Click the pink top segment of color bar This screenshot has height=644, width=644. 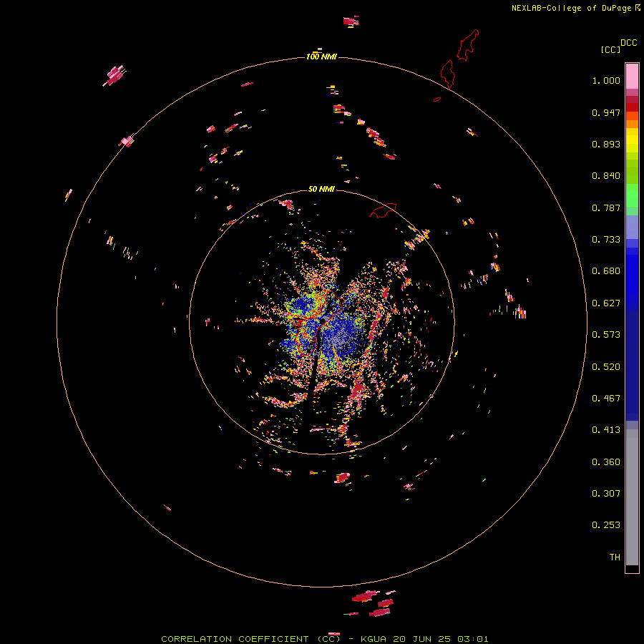pyautogui.click(x=632, y=76)
